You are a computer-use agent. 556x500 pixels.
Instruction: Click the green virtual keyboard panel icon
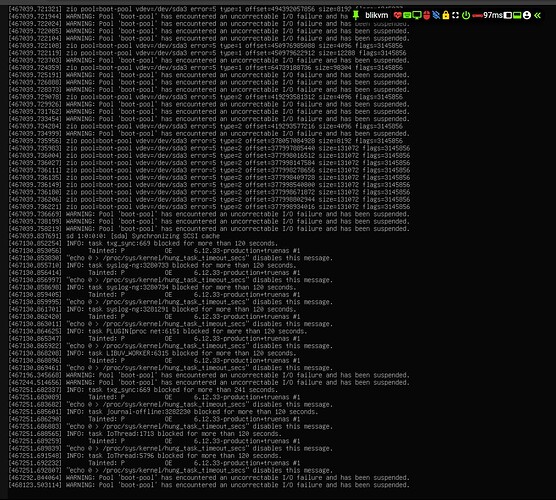(x=517, y=15)
